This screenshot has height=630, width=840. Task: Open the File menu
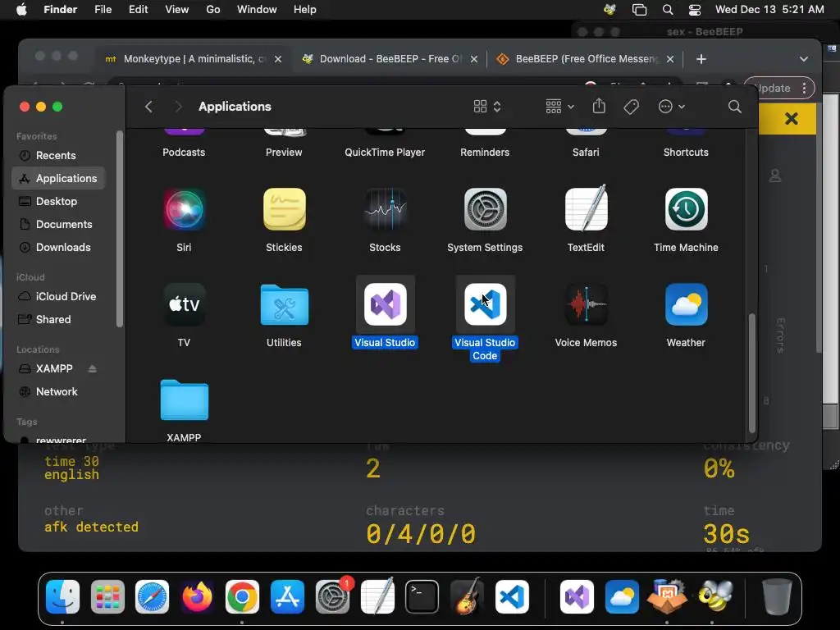[x=103, y=10]
